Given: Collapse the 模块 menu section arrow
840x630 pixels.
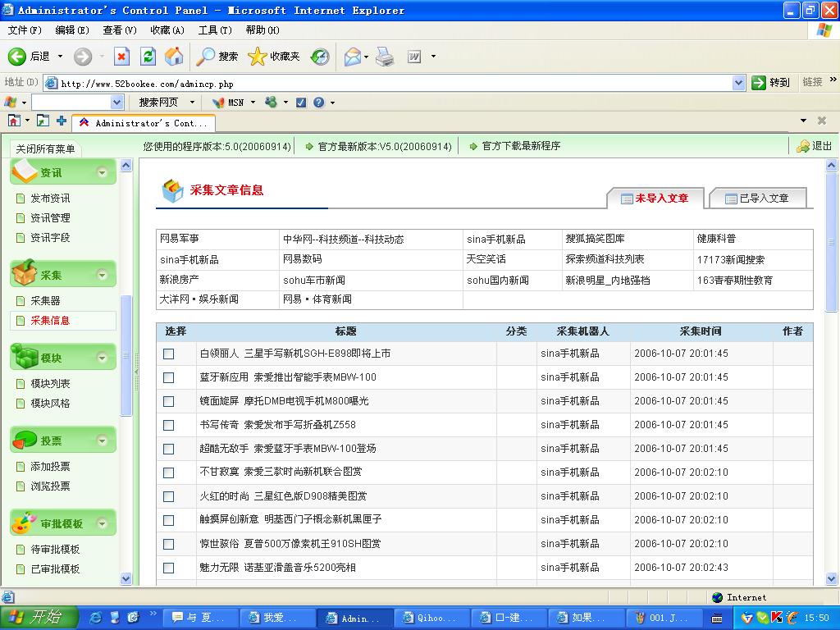Looking at the screenshot, I should click(102, 358).
